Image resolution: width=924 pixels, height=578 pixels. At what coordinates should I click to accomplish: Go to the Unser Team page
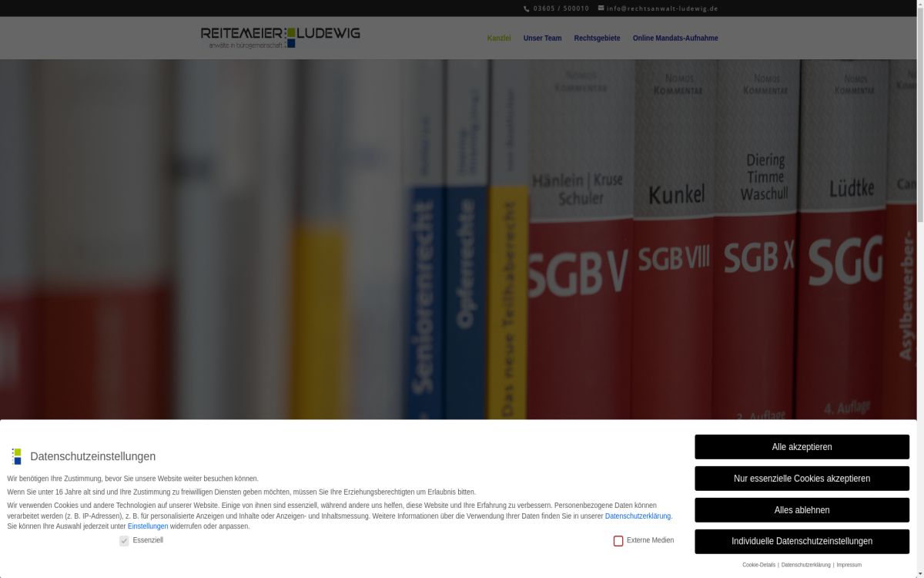542,39
